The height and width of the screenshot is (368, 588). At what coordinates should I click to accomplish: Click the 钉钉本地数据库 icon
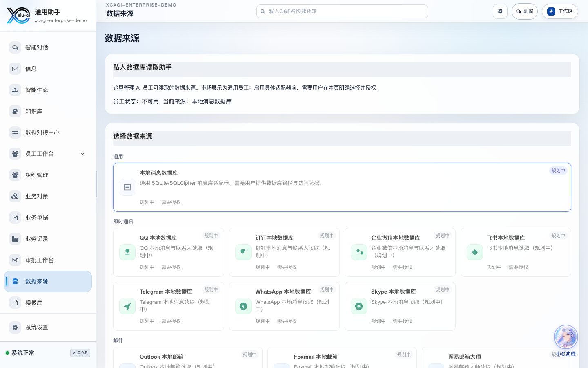243,252
